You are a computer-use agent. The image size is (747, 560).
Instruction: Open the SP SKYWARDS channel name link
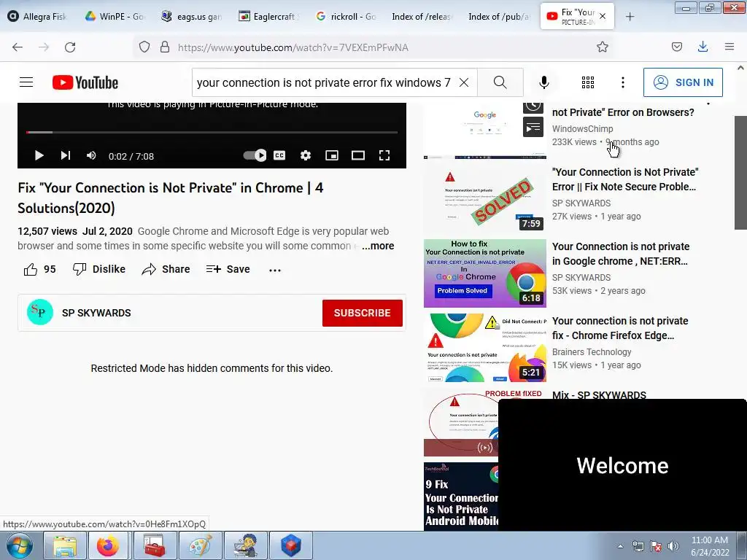[96, 313]
